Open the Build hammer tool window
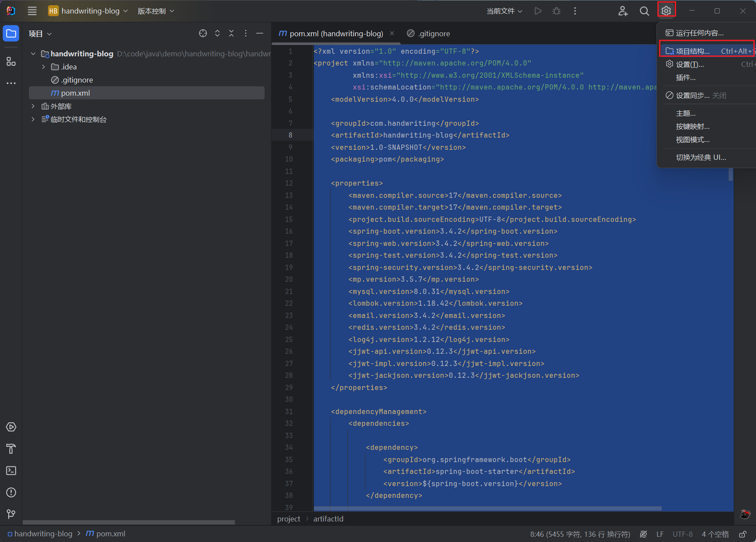 11,449
